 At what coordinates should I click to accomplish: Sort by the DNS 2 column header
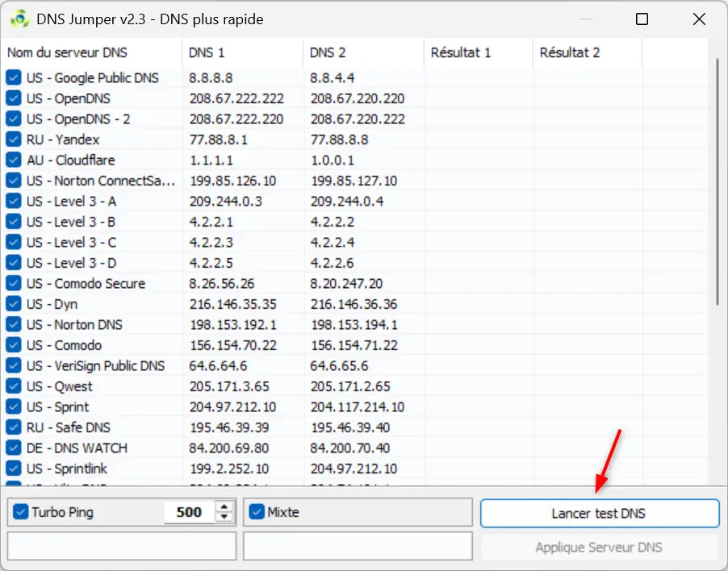(x=363, y=52)
